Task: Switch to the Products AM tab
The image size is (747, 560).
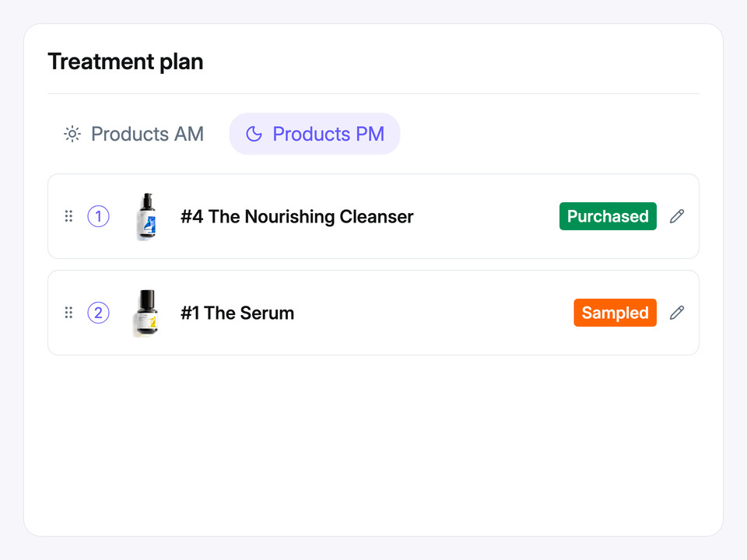Action: click(x=133, y=134)
